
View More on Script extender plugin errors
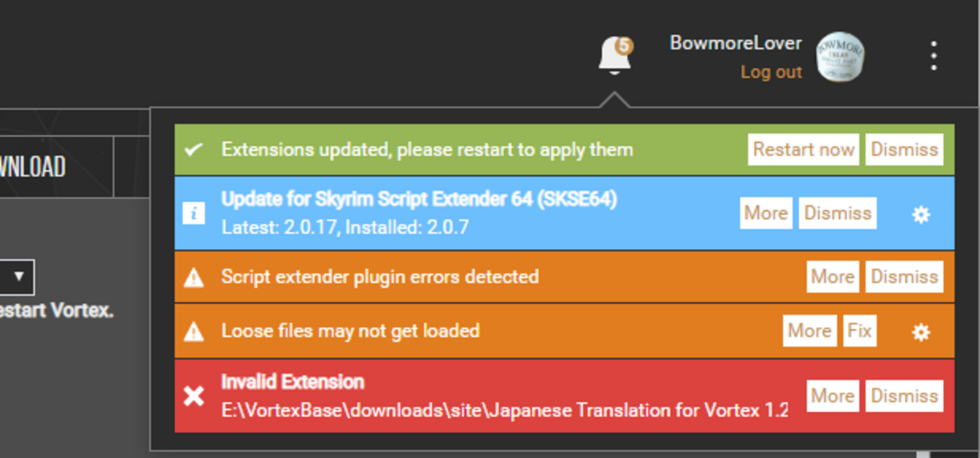[832, 277]
